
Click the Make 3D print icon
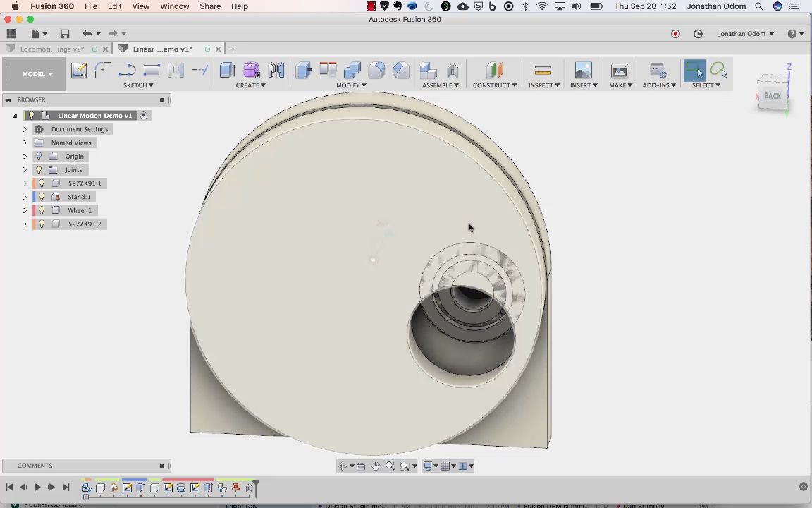[620, 70]
